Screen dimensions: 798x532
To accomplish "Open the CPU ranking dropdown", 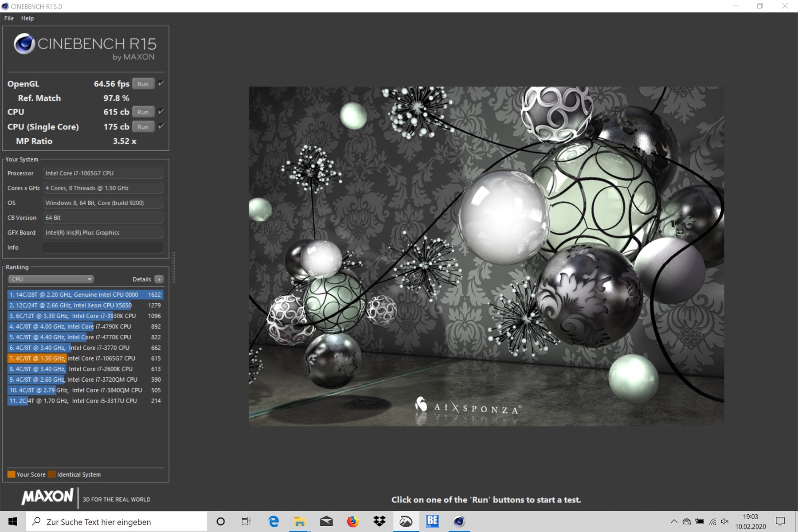I will 51,279.
